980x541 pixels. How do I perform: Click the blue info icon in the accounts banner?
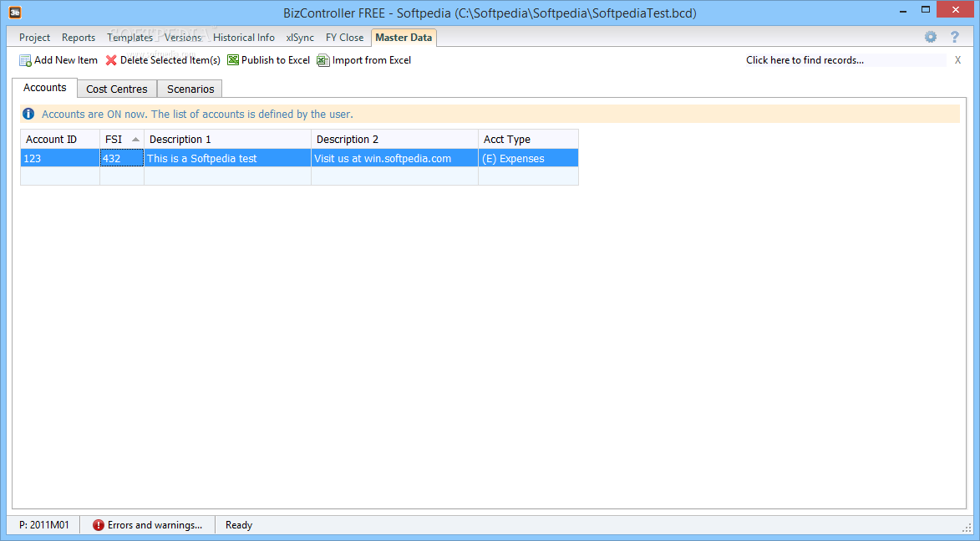(28, 114)
